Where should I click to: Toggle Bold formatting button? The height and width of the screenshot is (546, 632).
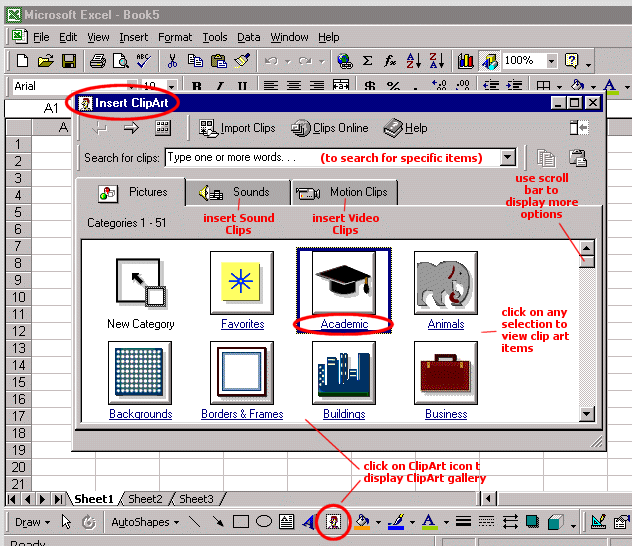point(197,87)
